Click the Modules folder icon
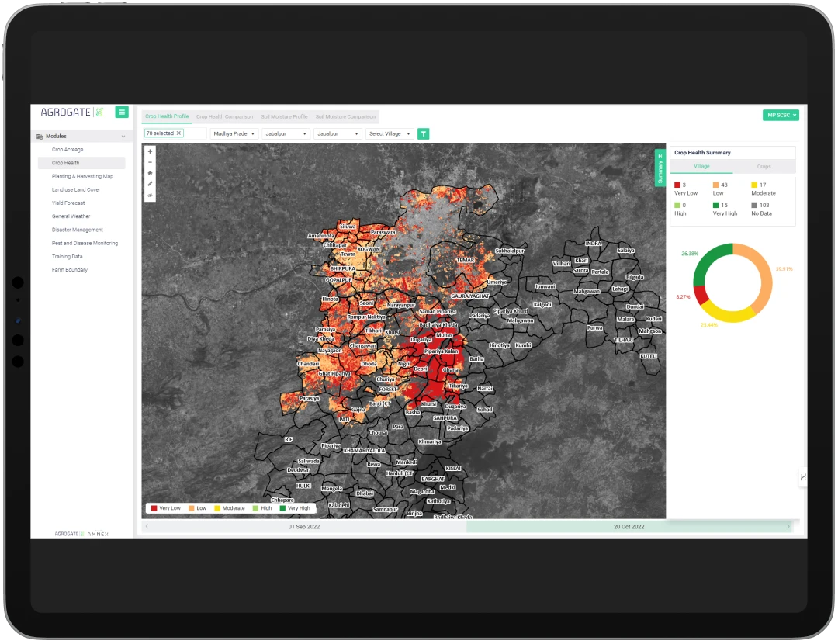 [40, 137]
